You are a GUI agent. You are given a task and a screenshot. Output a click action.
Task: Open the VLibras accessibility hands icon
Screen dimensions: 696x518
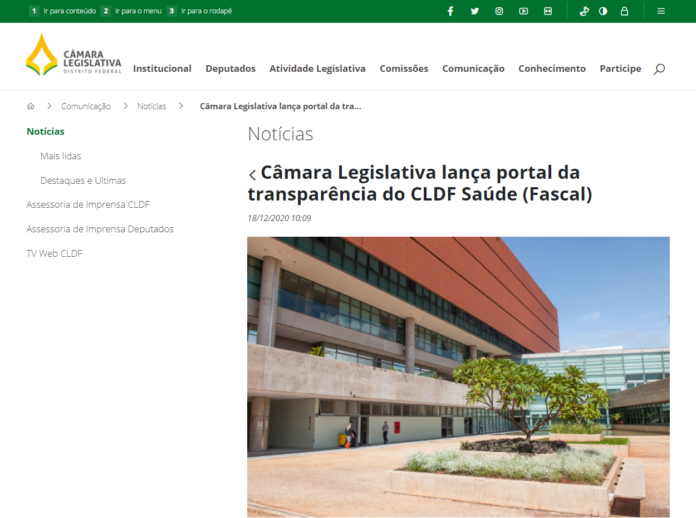[x=584, y=11]
